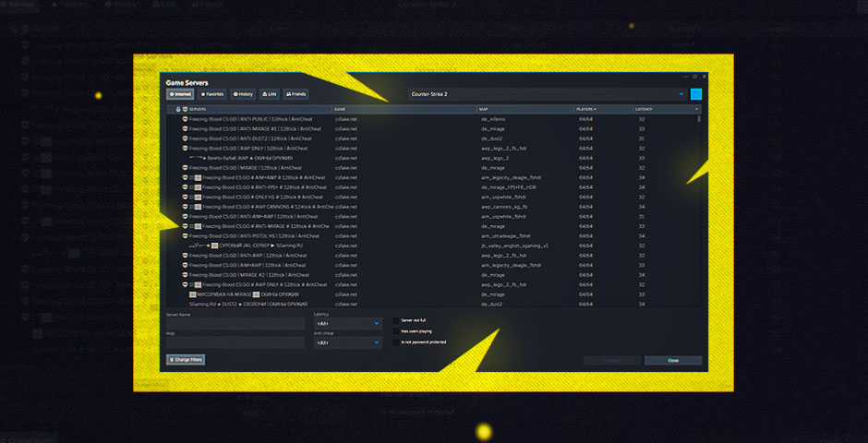This screenshot has width=868, height=443.
Task: Click the blue refresh button beside game dropdown
Action: 696,94
